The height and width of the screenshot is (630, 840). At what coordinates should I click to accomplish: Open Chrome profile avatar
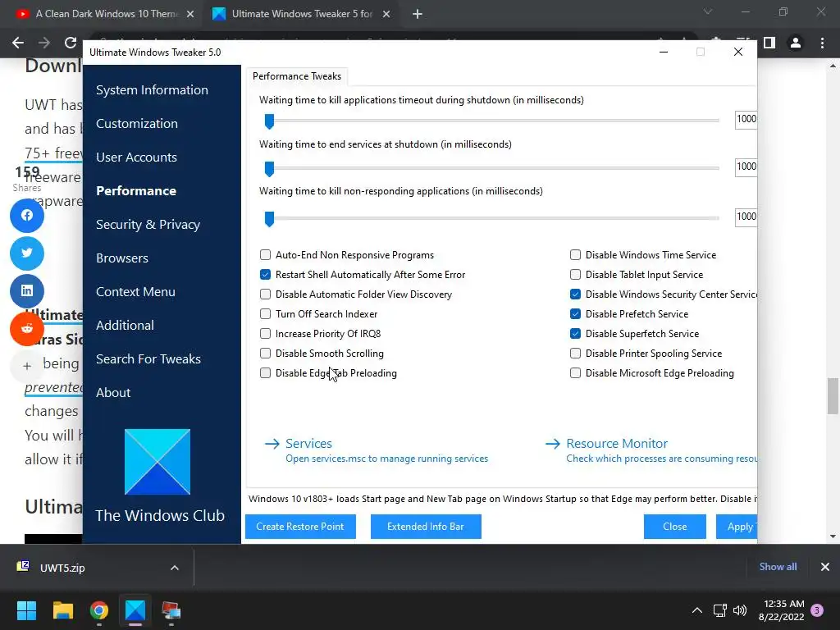tap(796, 43)
